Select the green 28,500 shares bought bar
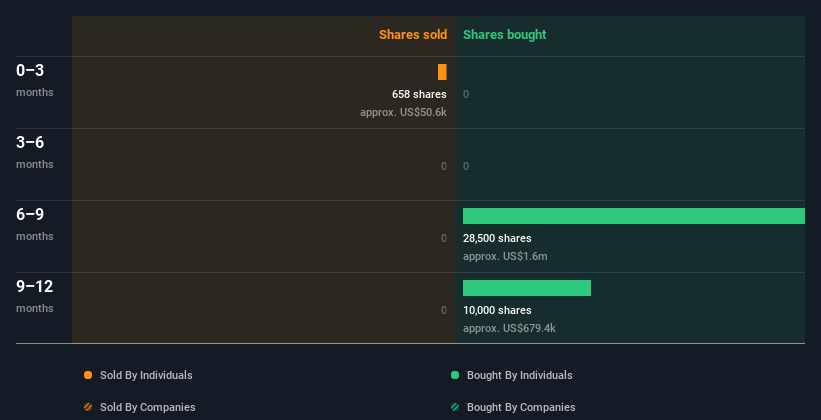The width and height of the screenshot is (821, 420). pos(634,216)
